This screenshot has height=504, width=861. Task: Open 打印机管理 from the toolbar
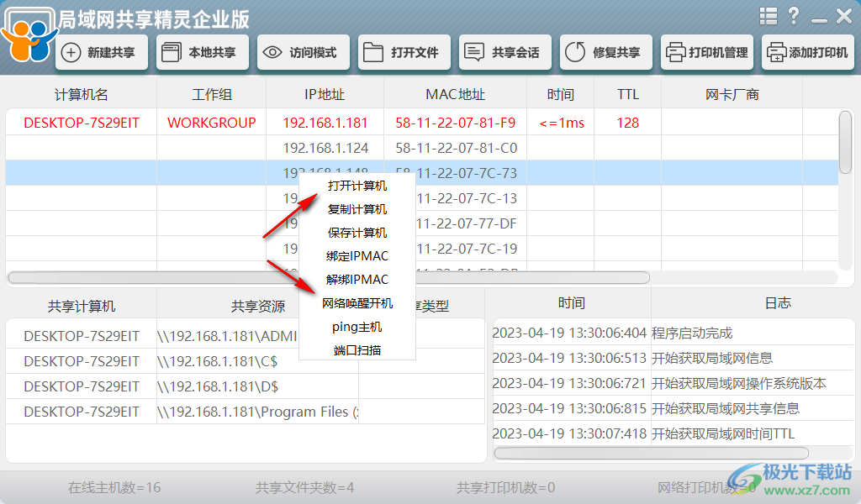(x=707, y=53)
